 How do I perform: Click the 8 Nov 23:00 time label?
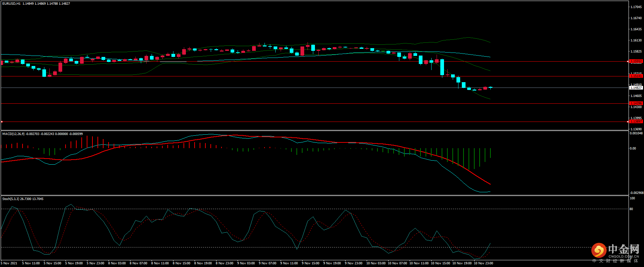tap(225, 263)
